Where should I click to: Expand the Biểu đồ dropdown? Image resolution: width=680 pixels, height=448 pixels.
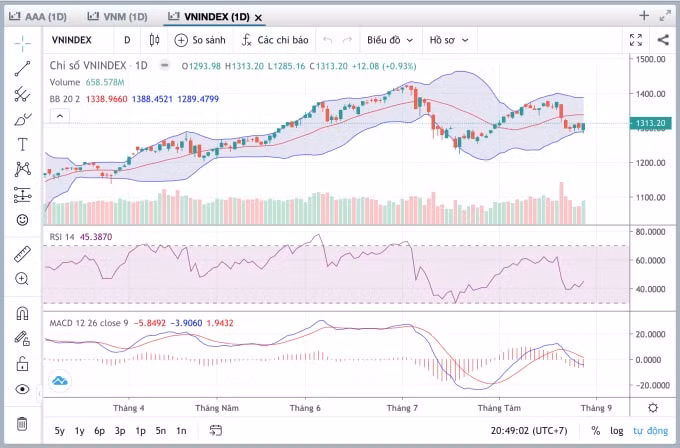point(390,40)
